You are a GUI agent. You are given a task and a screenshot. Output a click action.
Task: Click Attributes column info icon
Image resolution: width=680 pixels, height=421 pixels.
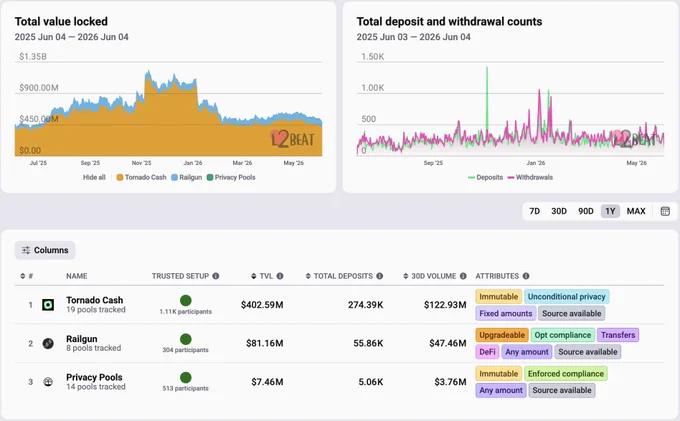tap(526, 276)
